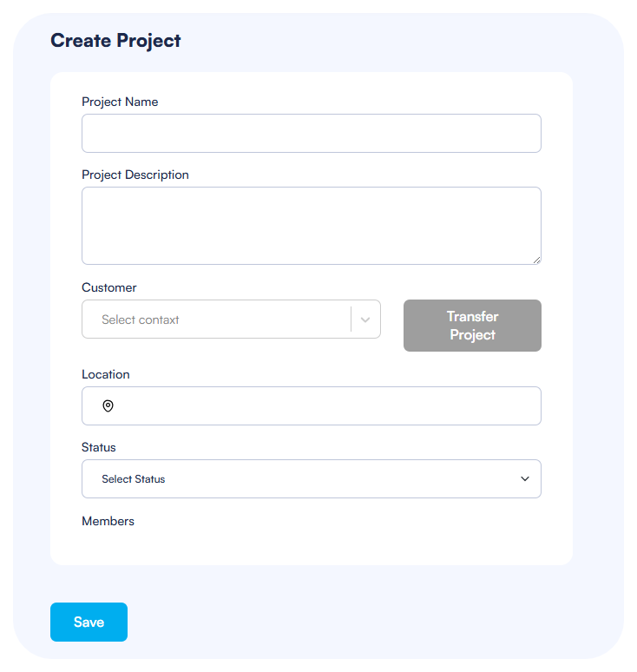
Task: Click the Create Project heading
Action: [115, 41]
